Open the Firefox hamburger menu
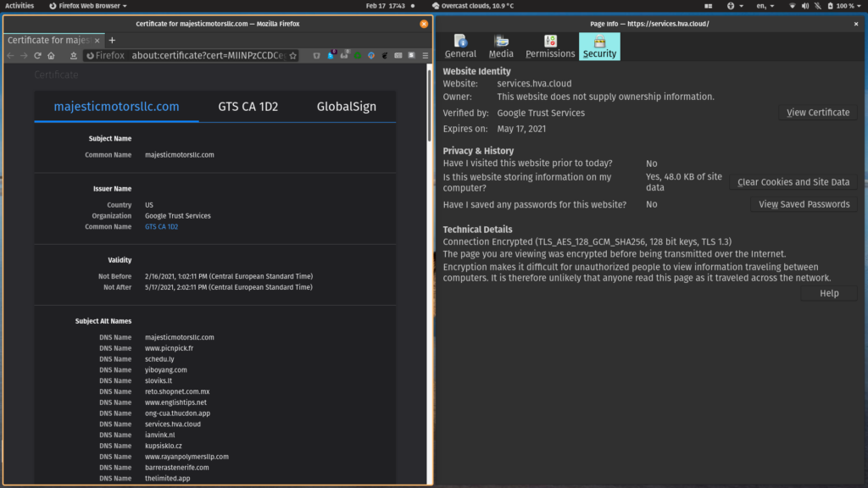Screen dimensions: 868x488 tap(426, 55)
